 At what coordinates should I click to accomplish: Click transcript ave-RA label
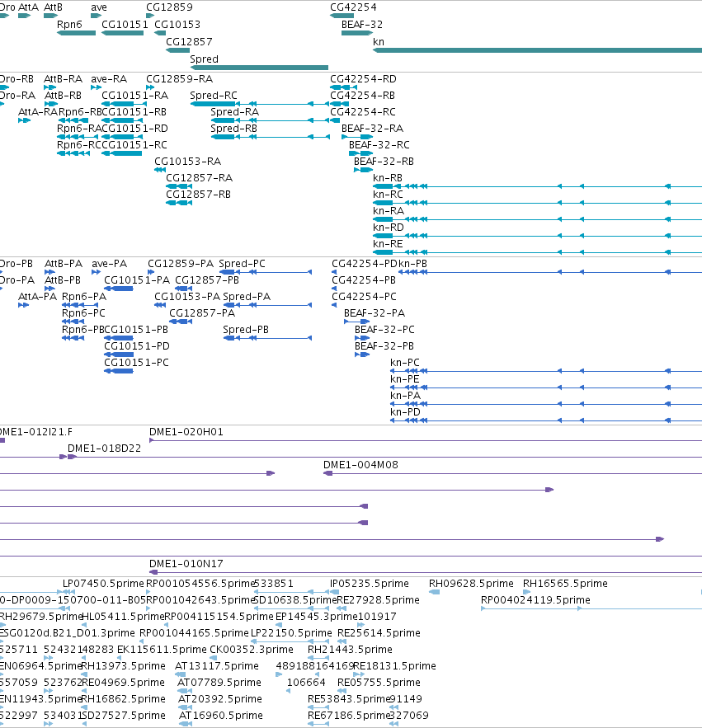[109, 79]
